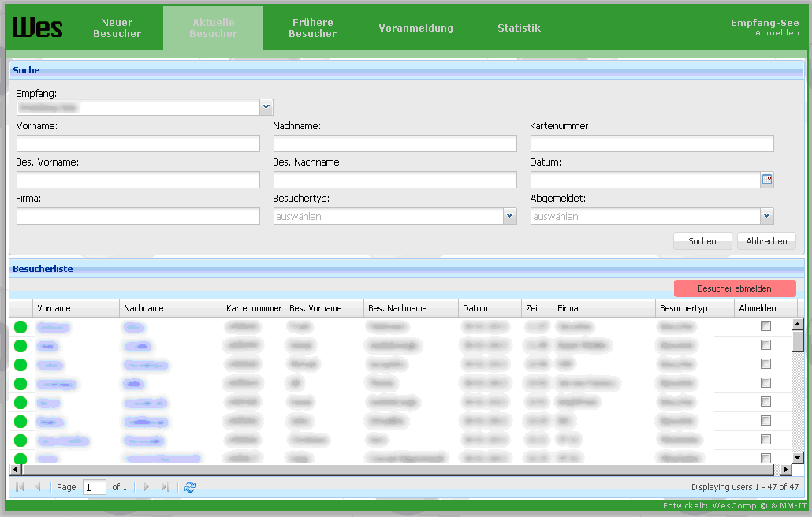Sort by Bes. Vorname column header
812x517 pixels.
[325, 308]
